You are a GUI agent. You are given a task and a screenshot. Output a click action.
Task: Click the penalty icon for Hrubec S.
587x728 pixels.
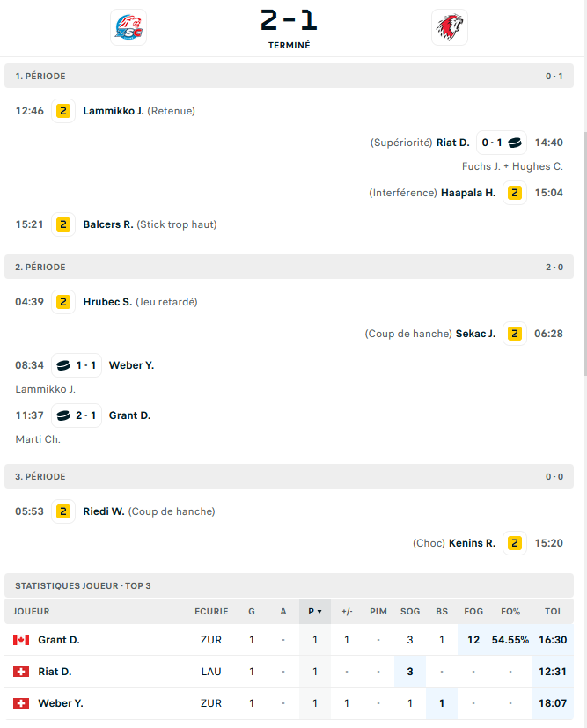63,302
